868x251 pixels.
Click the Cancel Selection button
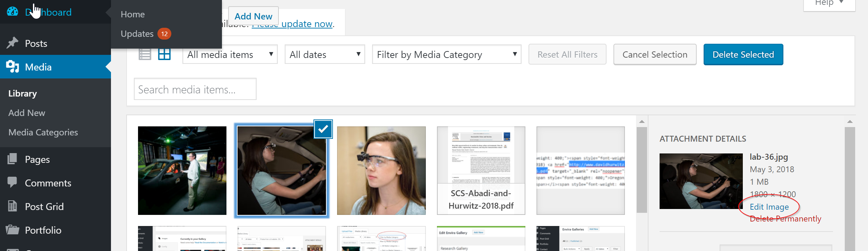click(x=655, y=54)
